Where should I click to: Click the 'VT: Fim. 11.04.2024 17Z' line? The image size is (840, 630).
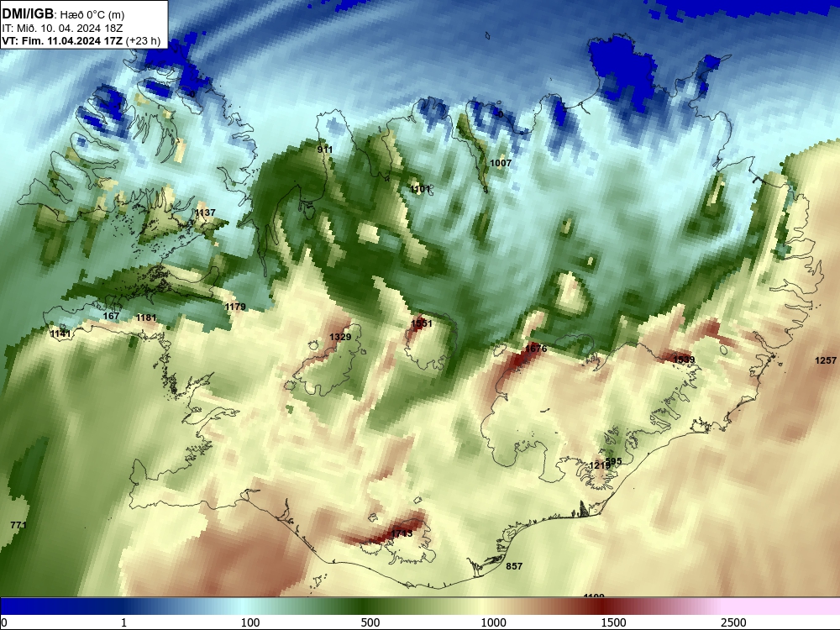(62, 41)
